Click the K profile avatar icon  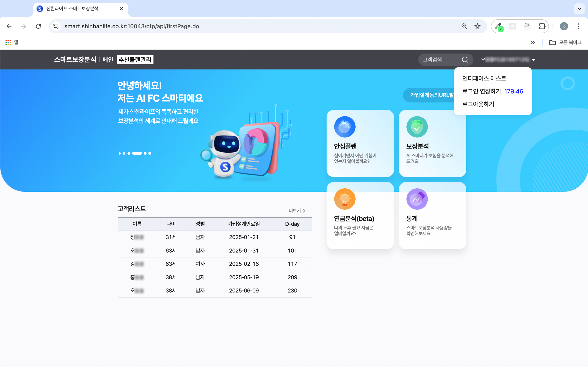pos(564,26)
